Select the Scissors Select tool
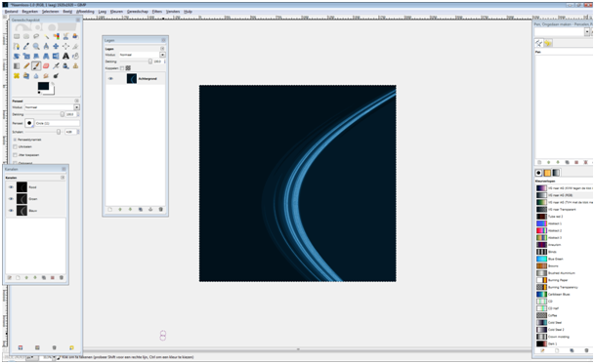 click(x=65, y=36)
